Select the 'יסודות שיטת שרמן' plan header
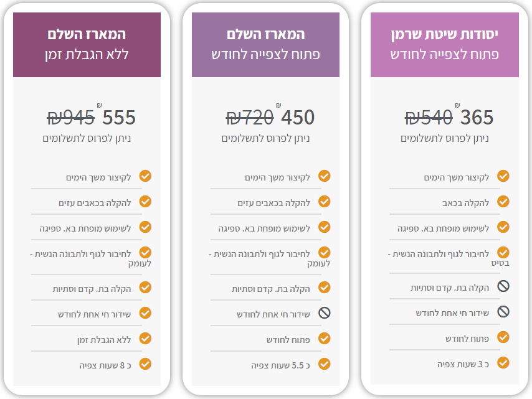 click(444, 45)
